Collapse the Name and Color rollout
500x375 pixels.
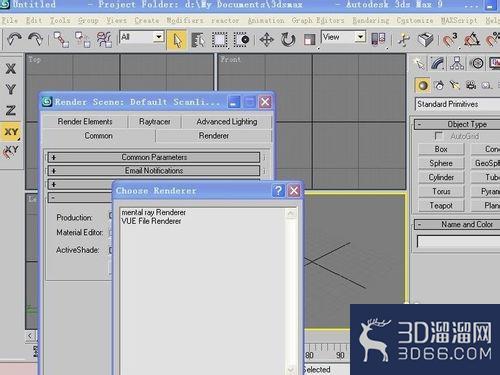[x=457, y=225]
